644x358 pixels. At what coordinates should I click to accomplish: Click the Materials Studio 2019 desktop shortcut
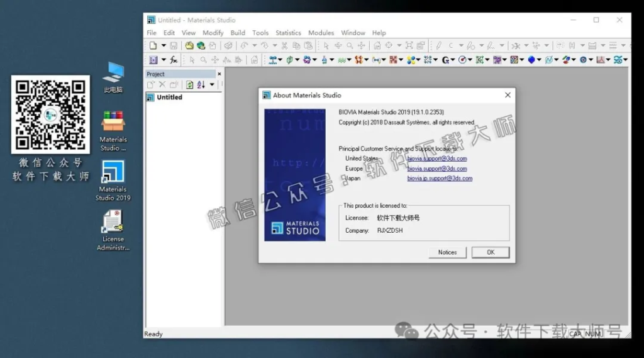[113, 180]
